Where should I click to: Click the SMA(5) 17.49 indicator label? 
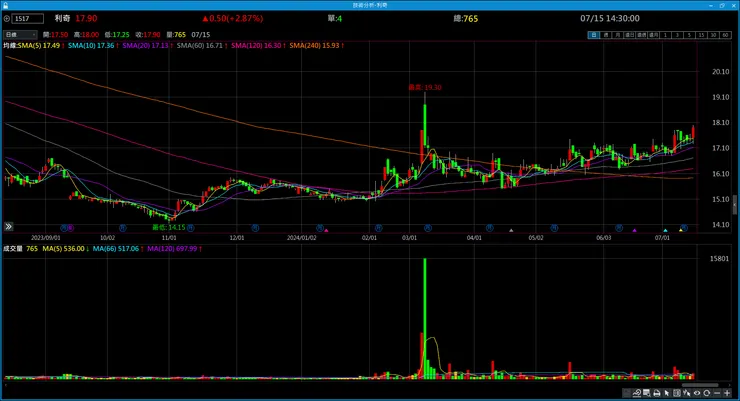pyautogui.click(x=39, y=45)
